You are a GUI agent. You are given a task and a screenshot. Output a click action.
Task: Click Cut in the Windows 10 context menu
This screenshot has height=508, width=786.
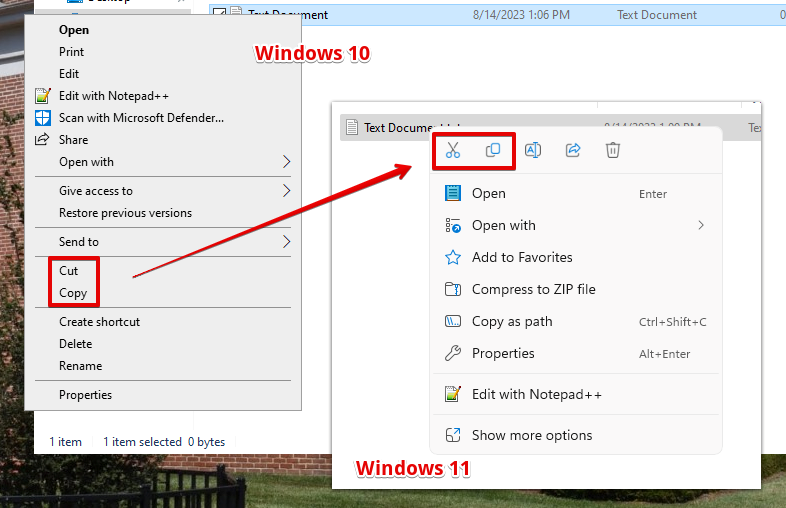(x=69, y=271)
